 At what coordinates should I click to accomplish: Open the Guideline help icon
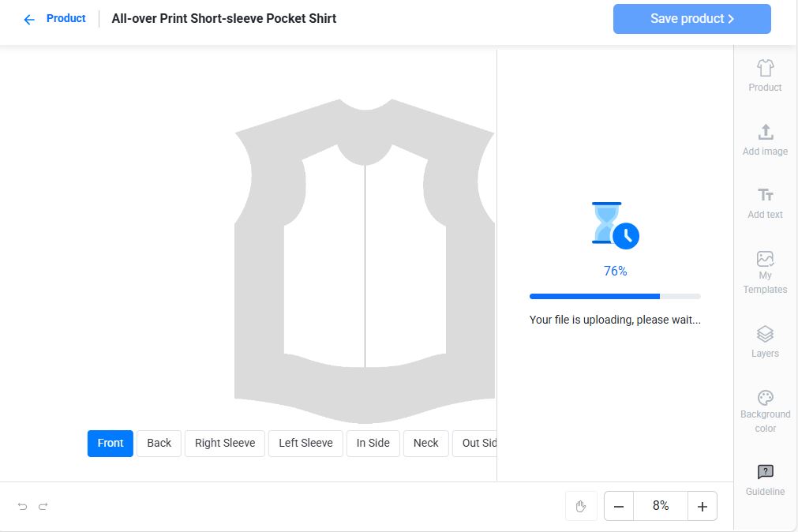coord(765,472)
